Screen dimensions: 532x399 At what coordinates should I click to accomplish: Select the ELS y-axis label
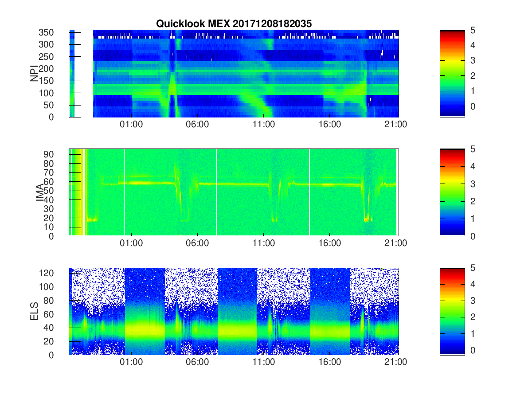34,311
